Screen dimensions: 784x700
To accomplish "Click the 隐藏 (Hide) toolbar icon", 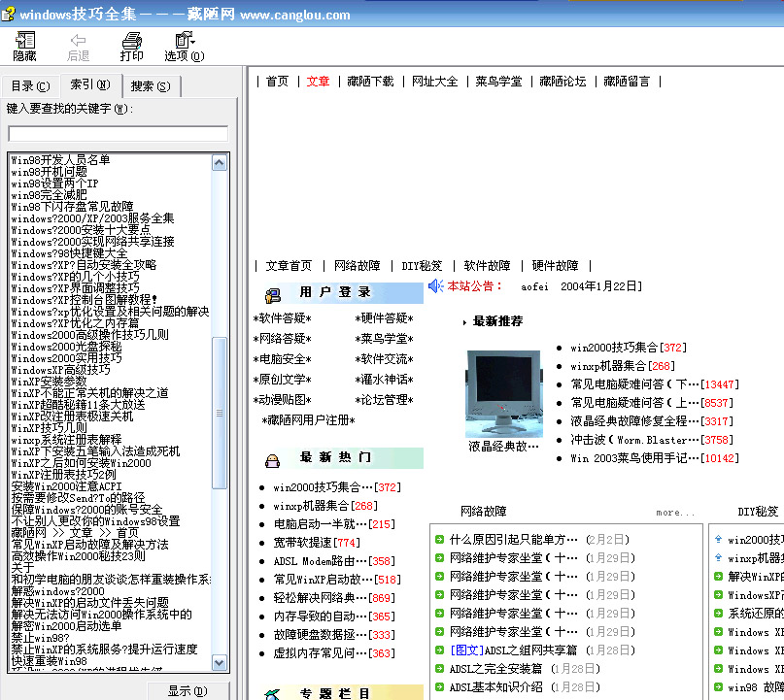I will [x=24, y=47].
